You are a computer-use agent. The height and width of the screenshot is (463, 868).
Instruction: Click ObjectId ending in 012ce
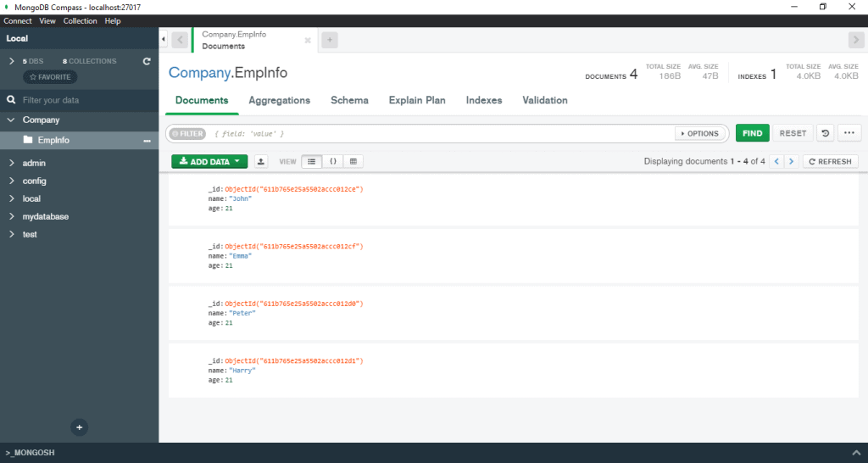pos(294,189)
